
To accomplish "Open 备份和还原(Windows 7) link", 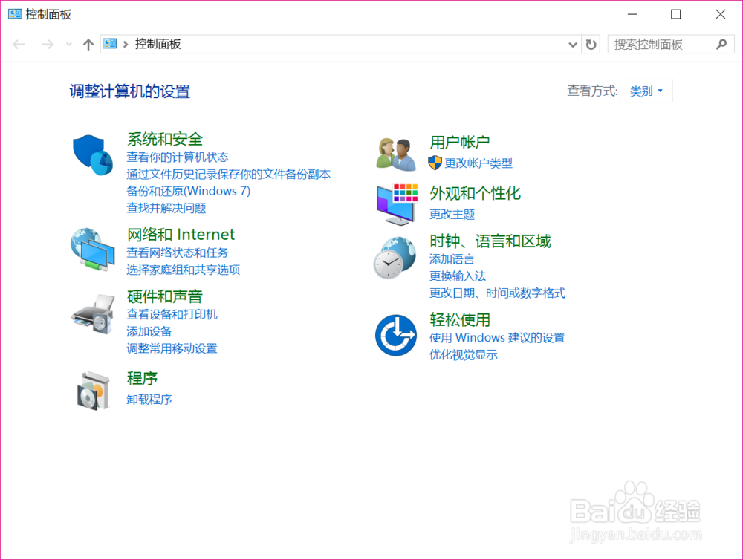I will (189, 191).
